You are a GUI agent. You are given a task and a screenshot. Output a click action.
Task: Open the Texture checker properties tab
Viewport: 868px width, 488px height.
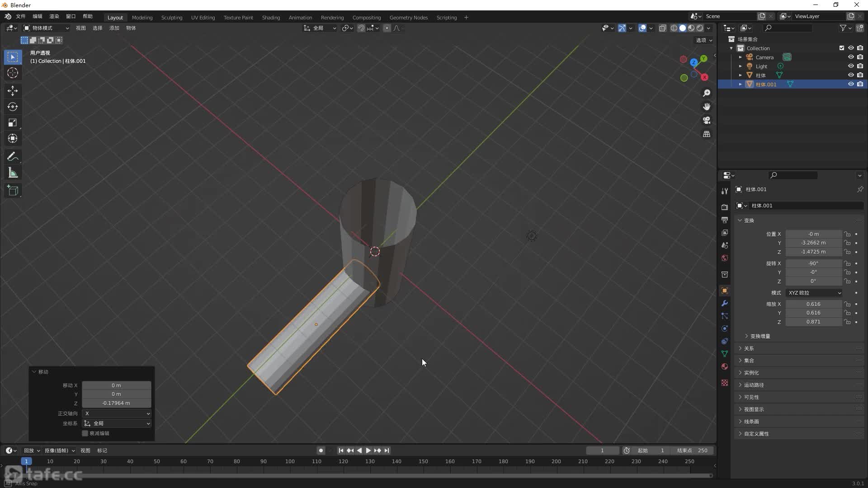pyautogui.click(x=725, y=383)
